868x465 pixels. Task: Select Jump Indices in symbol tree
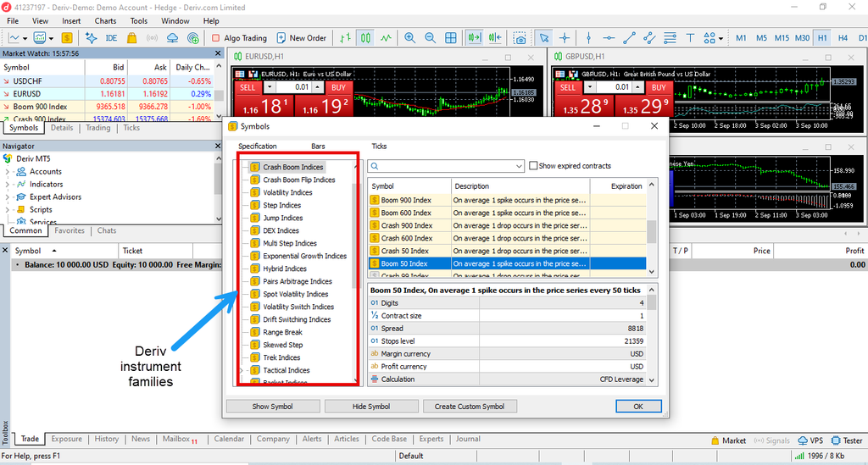282,218
